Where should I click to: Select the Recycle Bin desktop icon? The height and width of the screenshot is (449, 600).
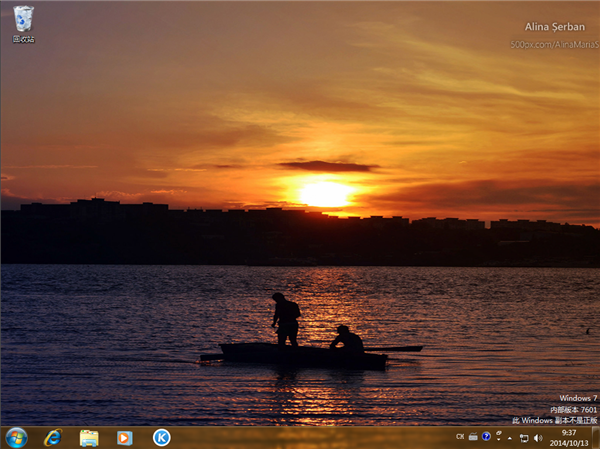click(23, 22)
